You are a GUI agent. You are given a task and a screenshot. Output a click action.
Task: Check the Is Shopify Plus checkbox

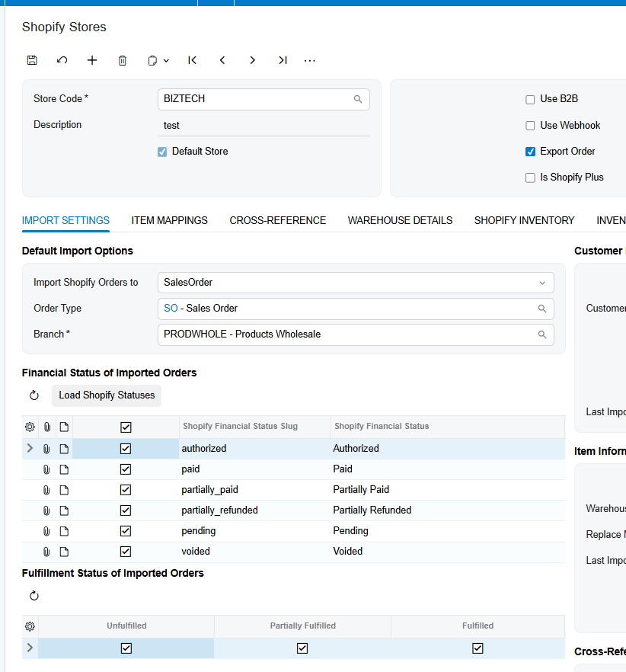coord(530,178)
